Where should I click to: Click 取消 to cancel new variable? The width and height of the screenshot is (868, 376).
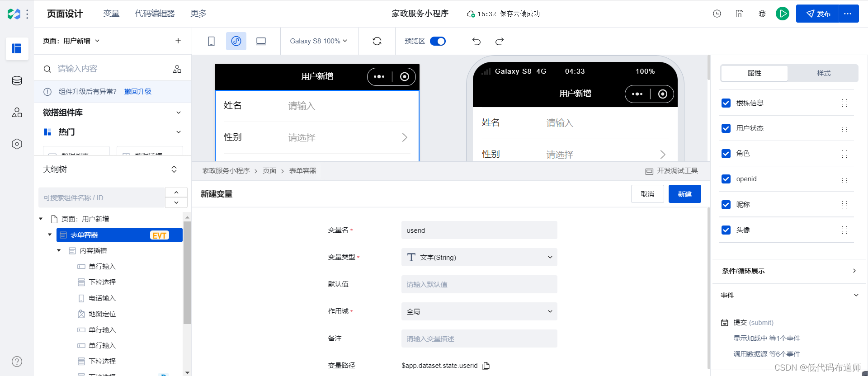tap(647, 194)
